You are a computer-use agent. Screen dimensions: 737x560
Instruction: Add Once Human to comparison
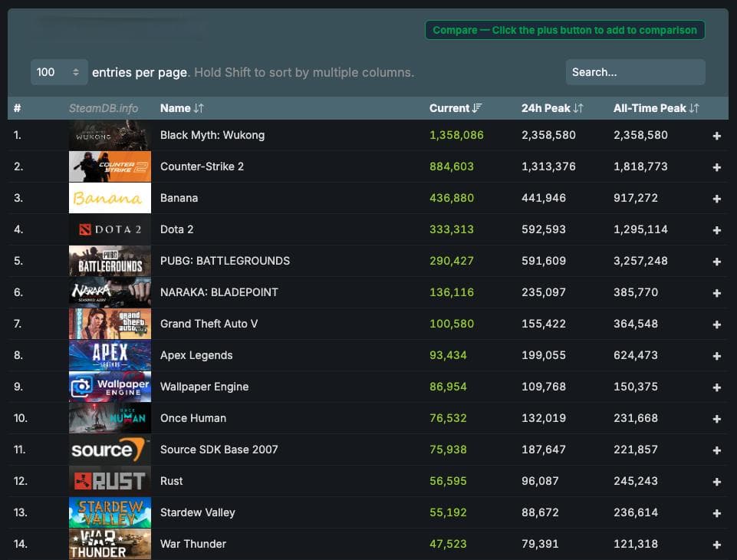pyautogui.click(x=716, y=419)
